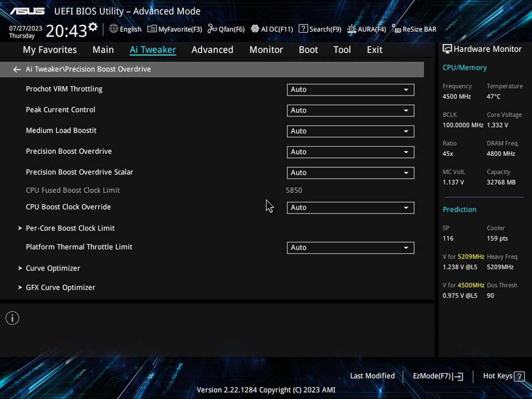Click the ReSize BAR icon

pyautogui.click(x=396, y=29)
